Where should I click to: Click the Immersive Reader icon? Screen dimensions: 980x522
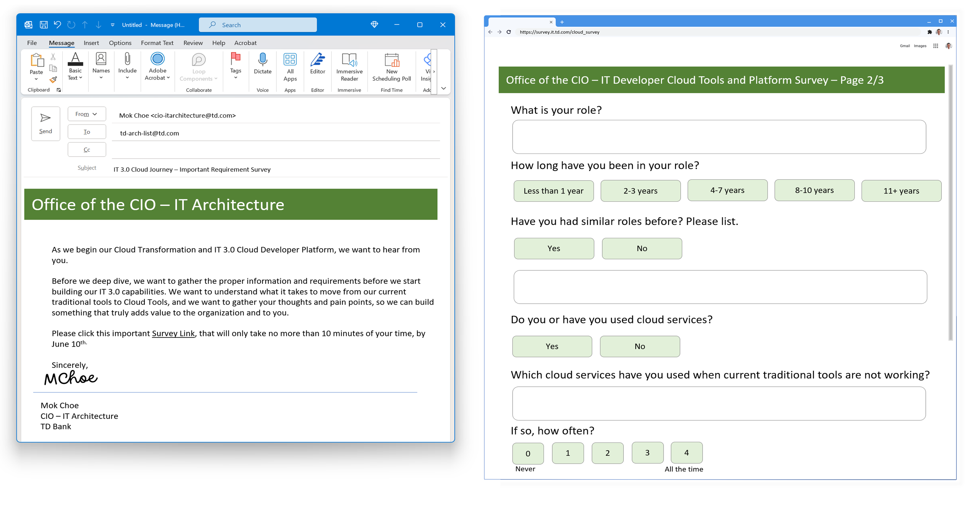[x=349, y=60]
